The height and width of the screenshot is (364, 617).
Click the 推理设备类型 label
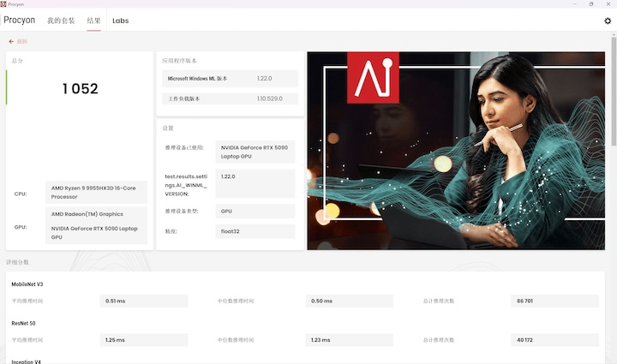coord(182,211)
